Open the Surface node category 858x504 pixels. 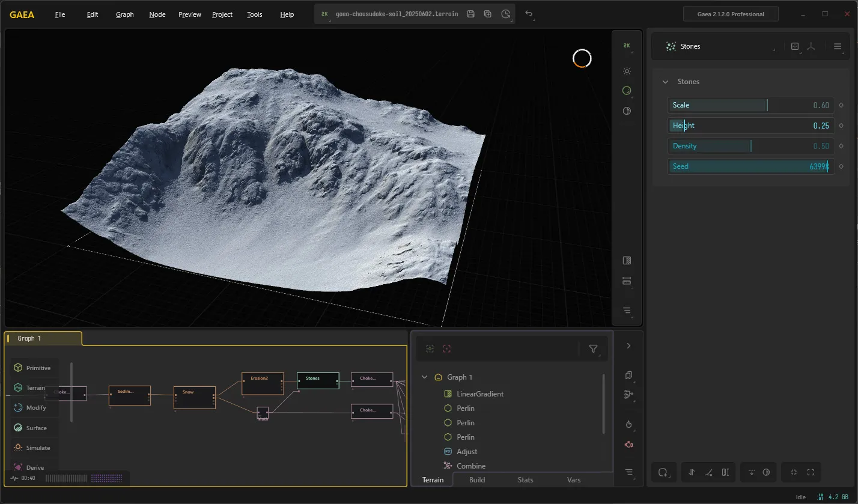pos(35,428)
